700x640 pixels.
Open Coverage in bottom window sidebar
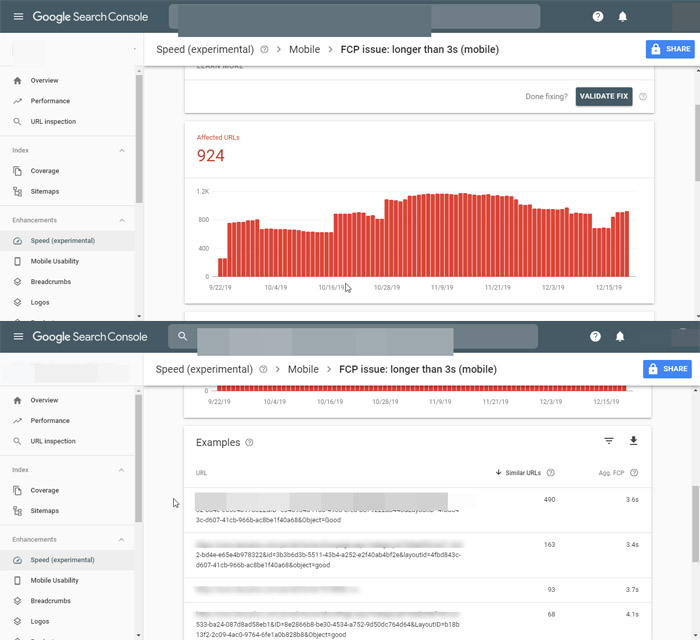[x=67, y=490]
